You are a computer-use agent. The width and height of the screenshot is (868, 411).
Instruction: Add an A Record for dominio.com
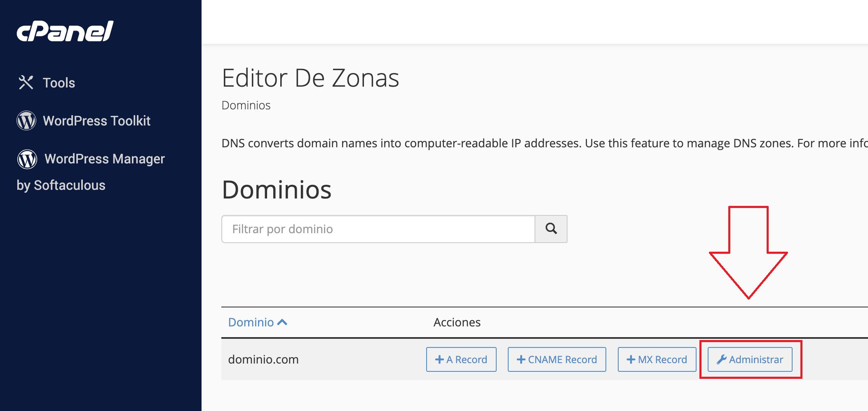tap(461, 359)
